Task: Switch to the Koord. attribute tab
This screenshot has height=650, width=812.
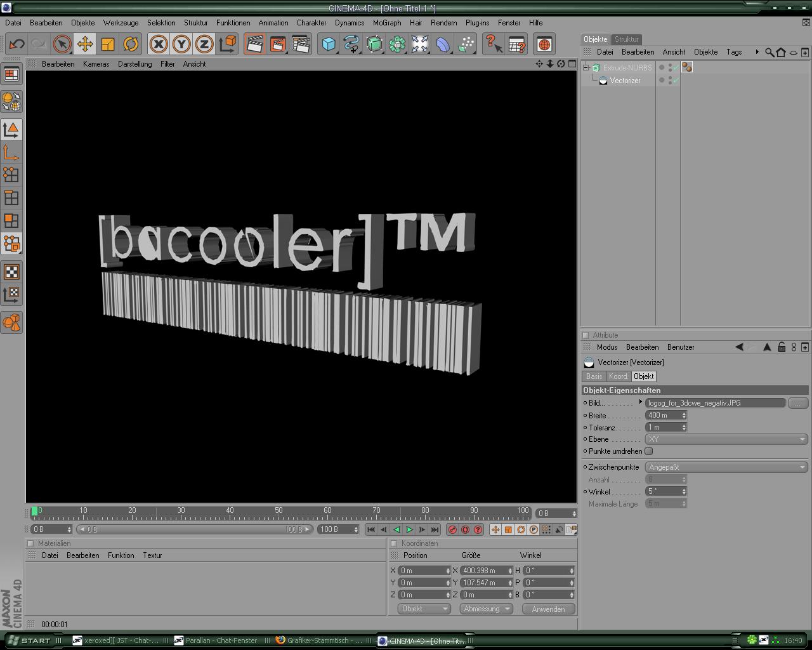Action: [x=618, y=376]
